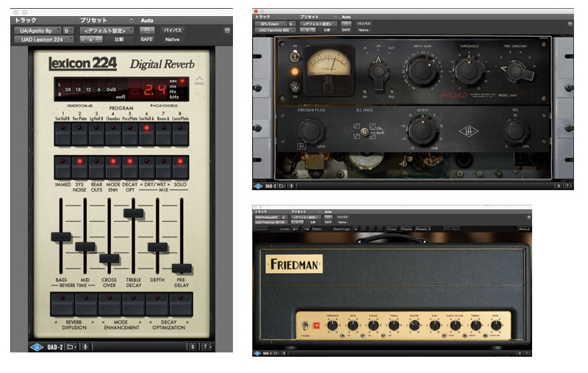Click the Copy button in Friedman toolbar
This screenshot has width=588, height=373.
[x=392, y=229]
